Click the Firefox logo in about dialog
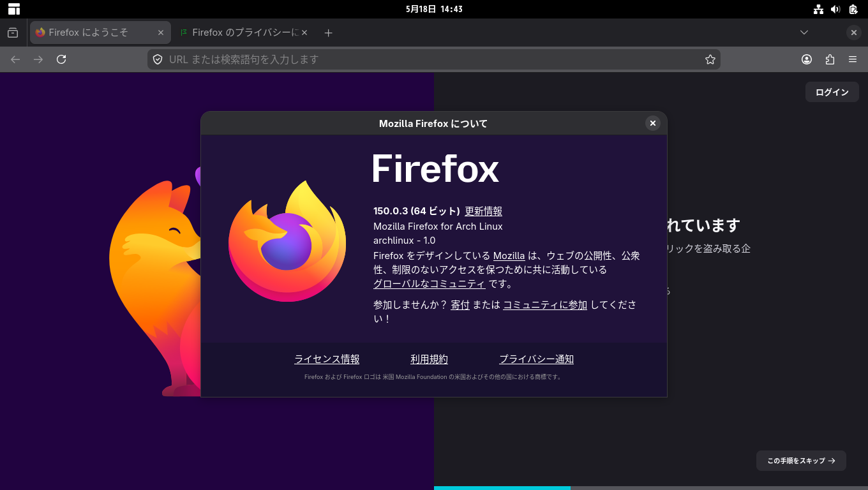The width and height of the screenshot is (868, 490). (287, 241)
